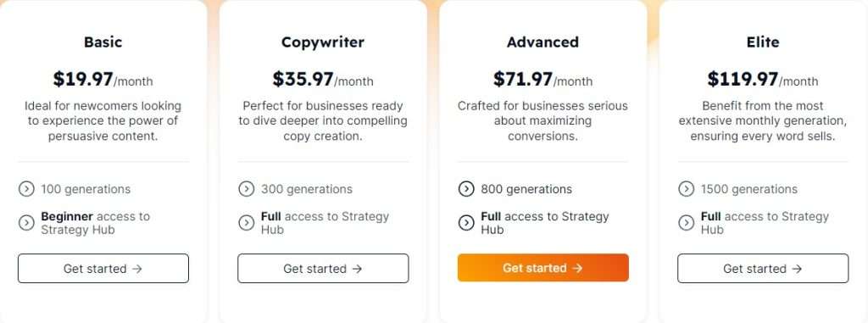Click the circle arrow icon beside 300 generations

click(x=247, y=189)
